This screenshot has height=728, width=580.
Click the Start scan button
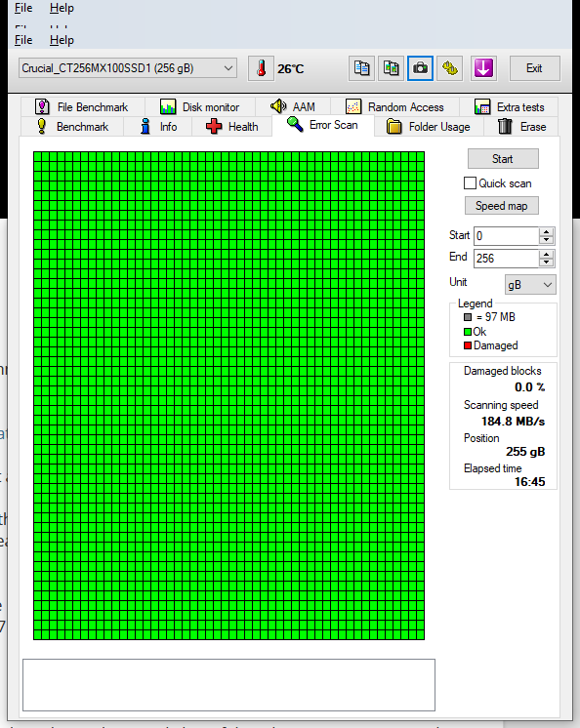coord(503,159)
